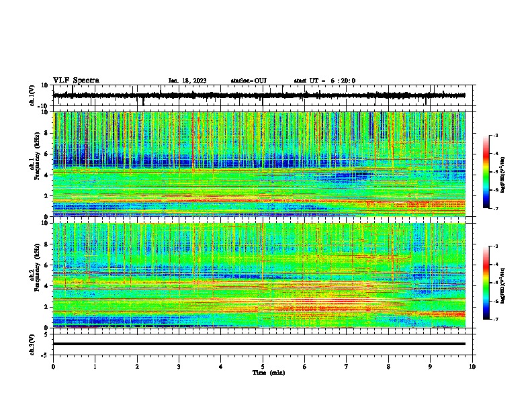Click the Time axis tick label "8"
This screenshot has width=532, height=411.
click(x=388, y=367)
